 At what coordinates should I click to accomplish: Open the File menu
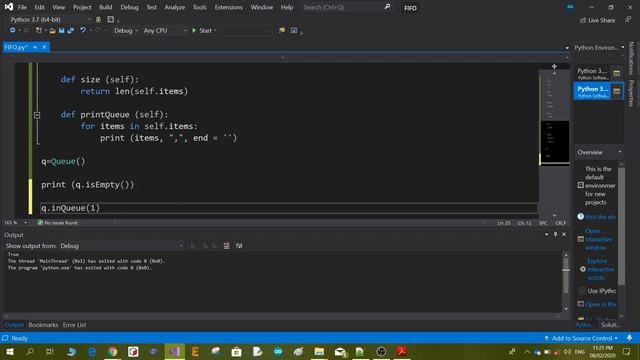pos(22,7)
